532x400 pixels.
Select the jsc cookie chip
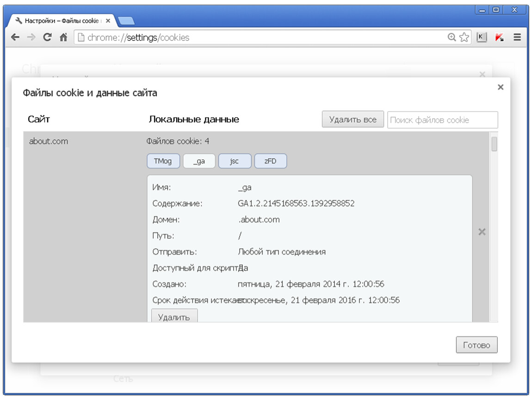[235, 161]
